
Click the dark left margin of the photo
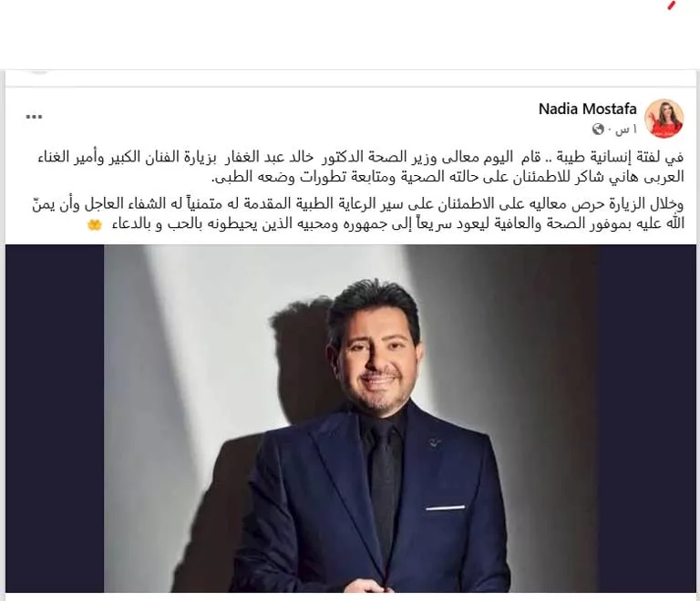[x=55, y=419]
